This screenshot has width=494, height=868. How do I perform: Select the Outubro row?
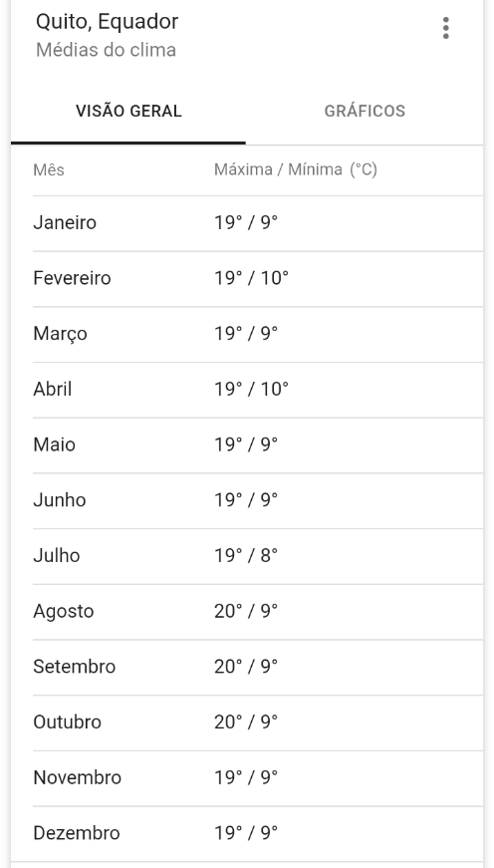(258, 723)
